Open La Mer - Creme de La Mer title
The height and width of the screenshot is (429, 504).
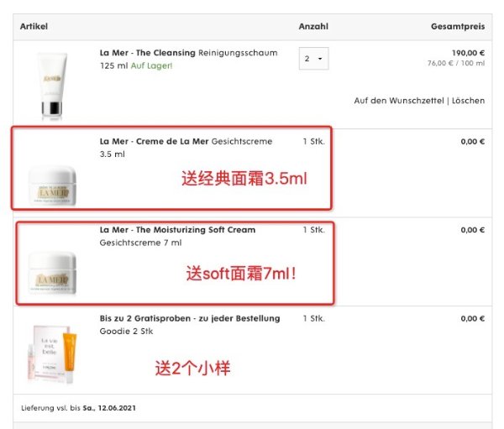click(154, 141)
